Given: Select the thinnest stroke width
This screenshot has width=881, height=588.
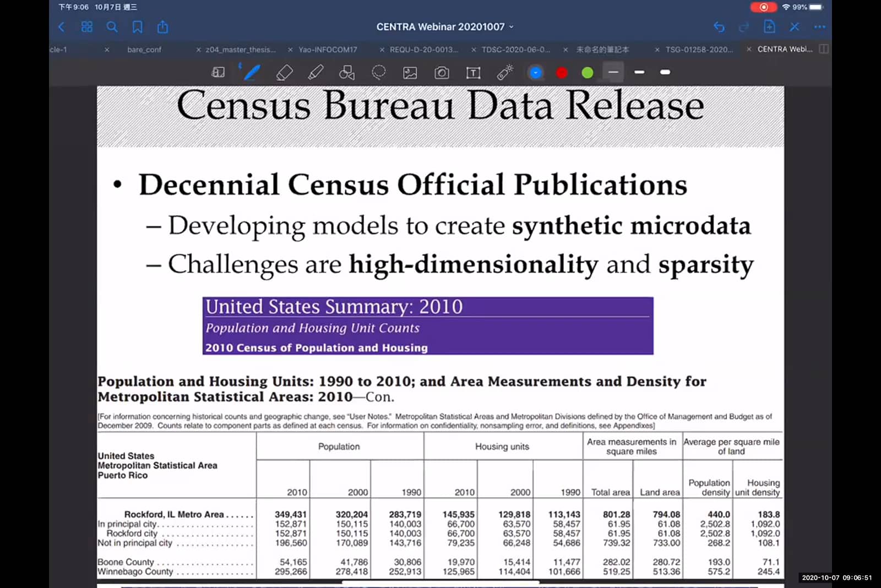Looking at the screenshot, I should [613, 72].
